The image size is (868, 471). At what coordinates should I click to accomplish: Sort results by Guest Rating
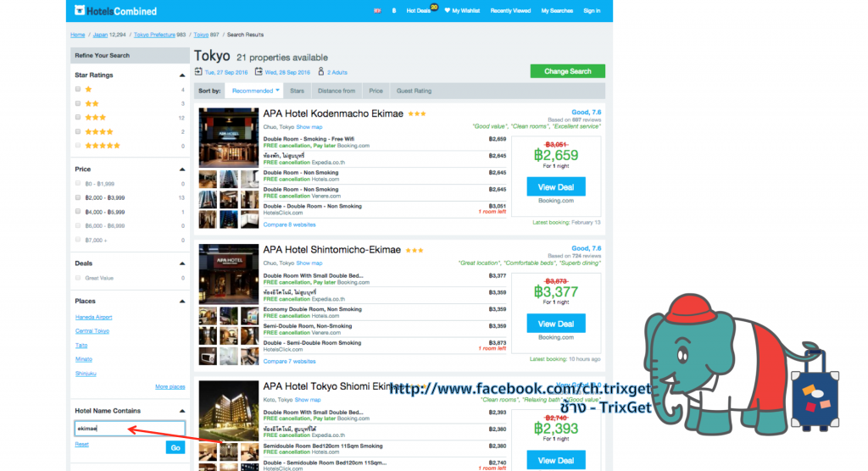tap(414, 91)
